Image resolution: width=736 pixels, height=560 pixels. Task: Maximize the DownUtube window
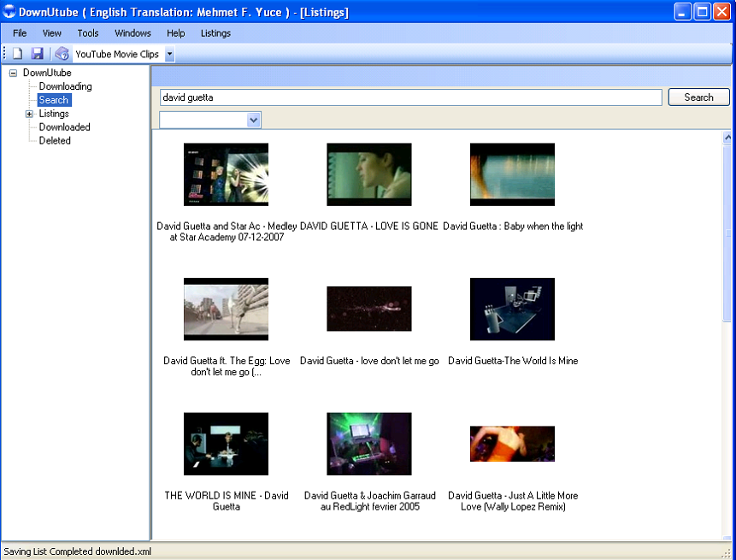702,12
